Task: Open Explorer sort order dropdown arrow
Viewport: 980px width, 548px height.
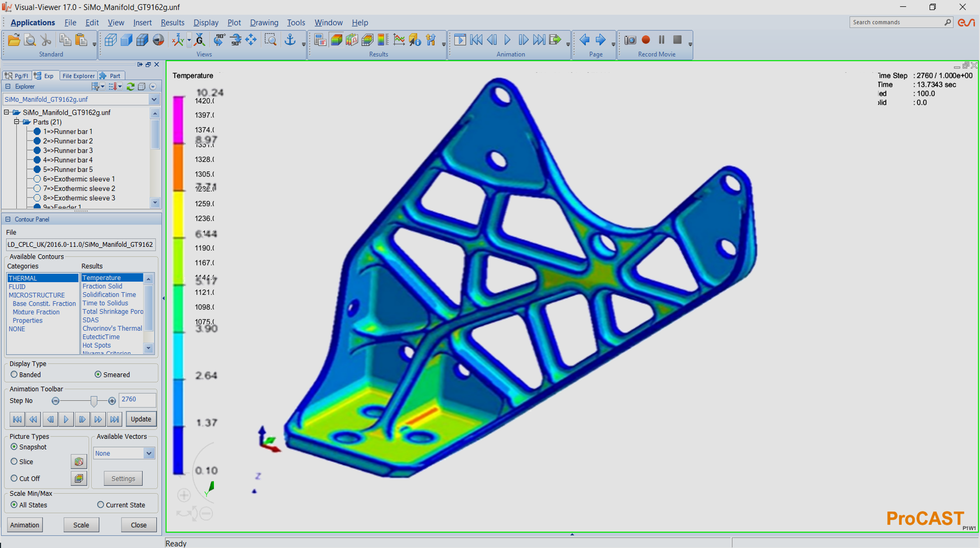Action: click(x=120, y=87)
